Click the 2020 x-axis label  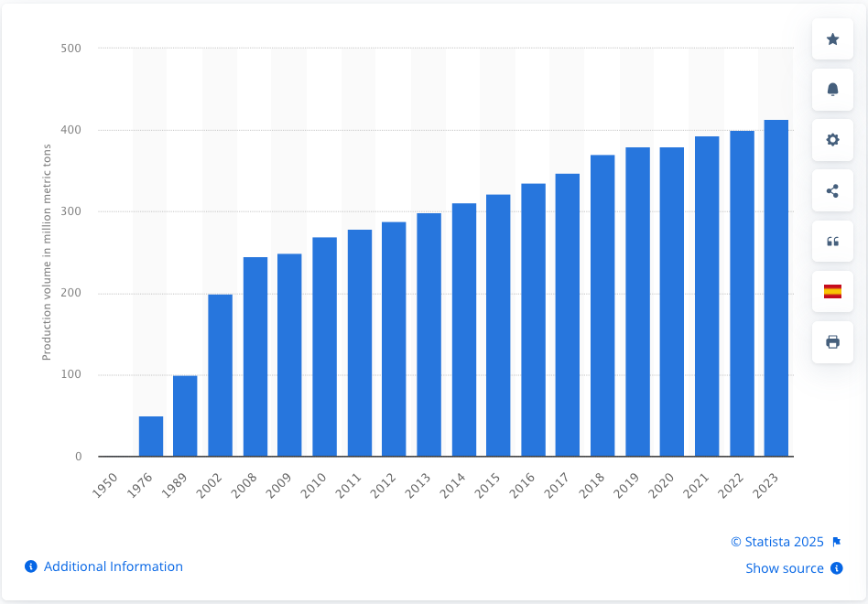(x=661, y=485)
